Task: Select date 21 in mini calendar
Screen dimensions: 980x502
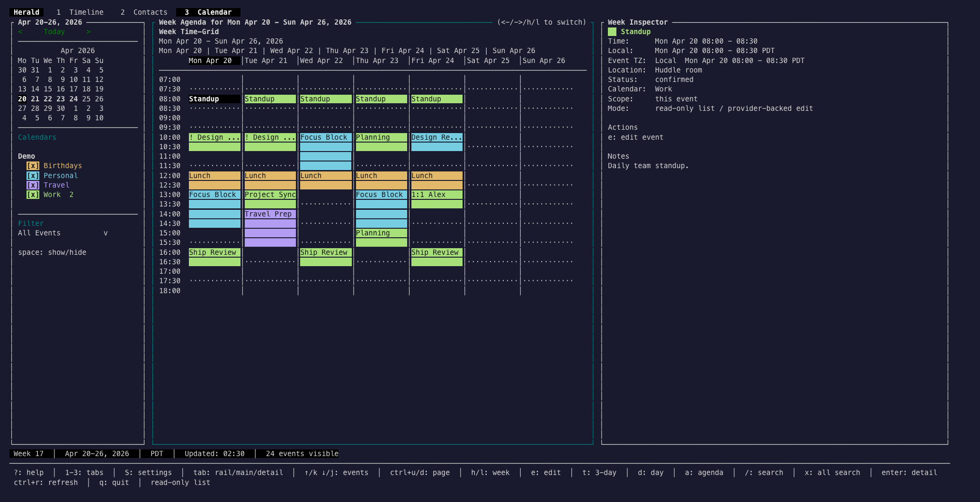Action: [35, 99]
